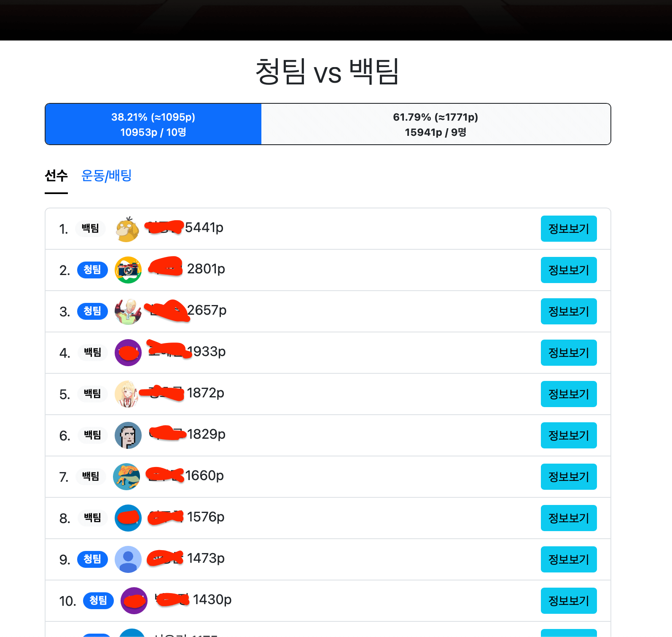Click the 청팀 badge in rank 9
Viewport: 672px width, 637px height.
(92, 559)
